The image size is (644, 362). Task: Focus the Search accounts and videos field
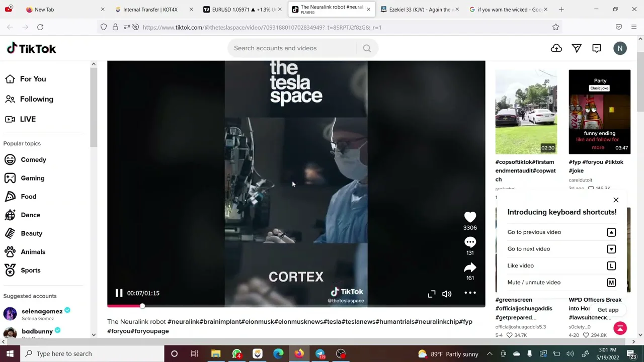[294, 48]
